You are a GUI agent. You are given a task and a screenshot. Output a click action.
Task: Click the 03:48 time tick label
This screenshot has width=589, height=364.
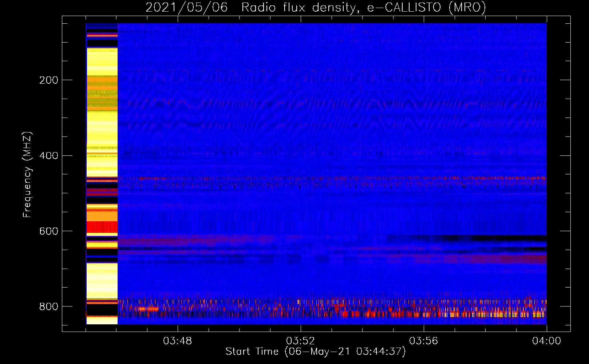click(x=177, y=341)
